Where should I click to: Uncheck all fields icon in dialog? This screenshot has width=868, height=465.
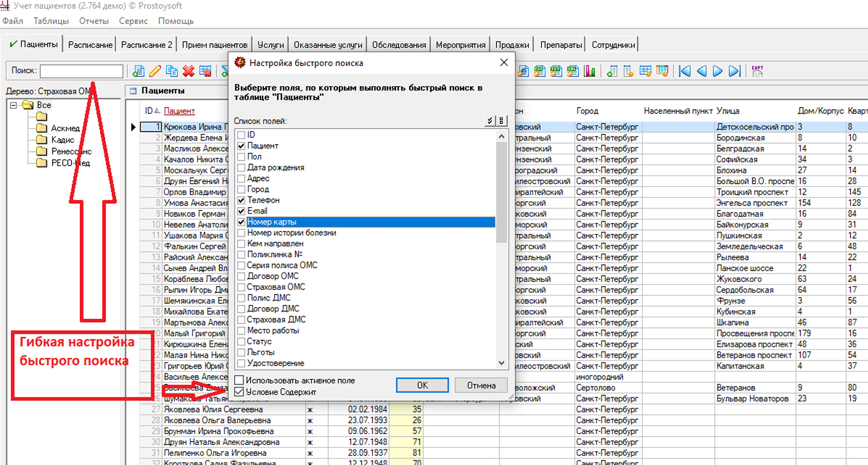pyautogui.click(x=501, y=121)
